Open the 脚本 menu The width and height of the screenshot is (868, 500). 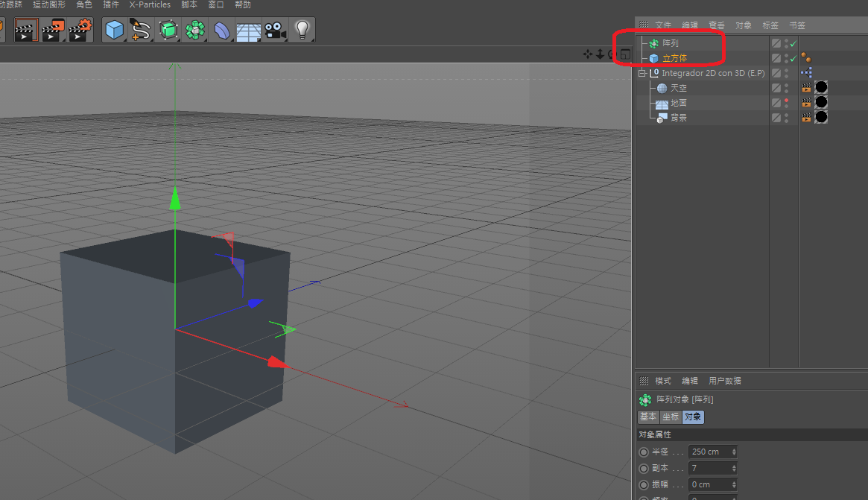point(189,4)
